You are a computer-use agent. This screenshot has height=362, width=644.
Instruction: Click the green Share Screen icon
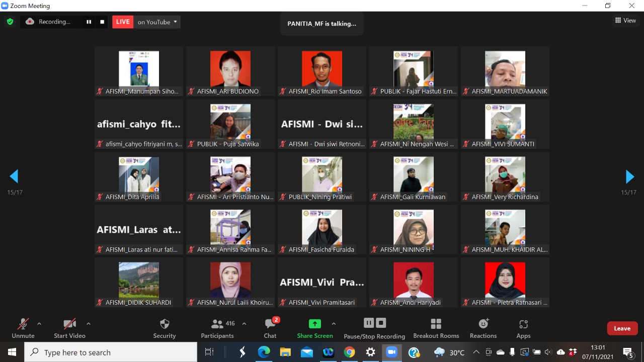(315, 324)
